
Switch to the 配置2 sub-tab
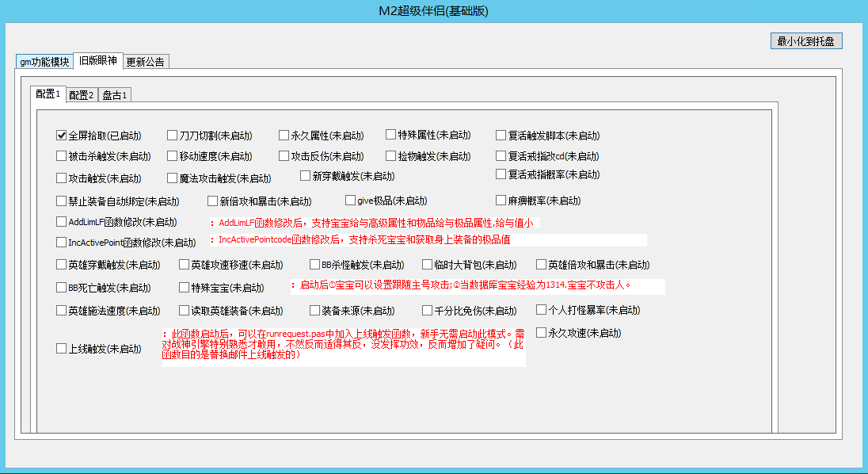(82, 95)
